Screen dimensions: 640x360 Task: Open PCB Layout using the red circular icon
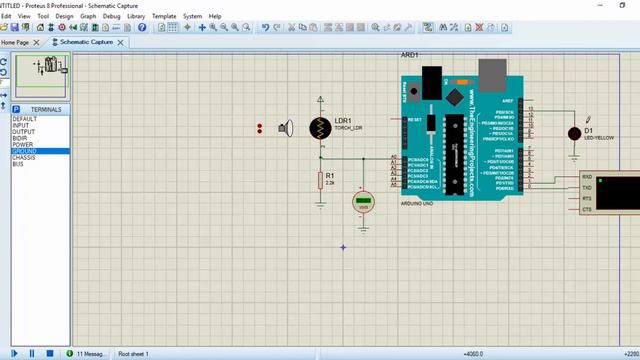62,27
